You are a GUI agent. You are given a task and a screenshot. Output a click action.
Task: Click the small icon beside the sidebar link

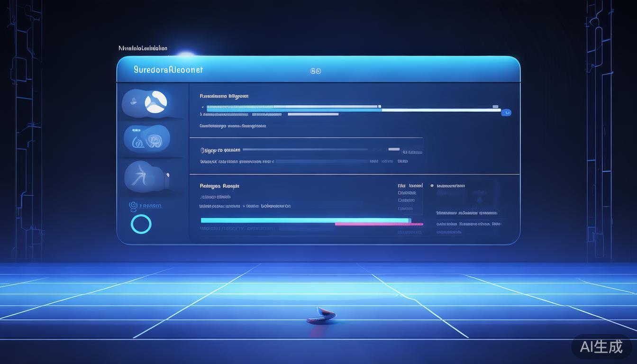pyautogui.click(x=133, y=206)
